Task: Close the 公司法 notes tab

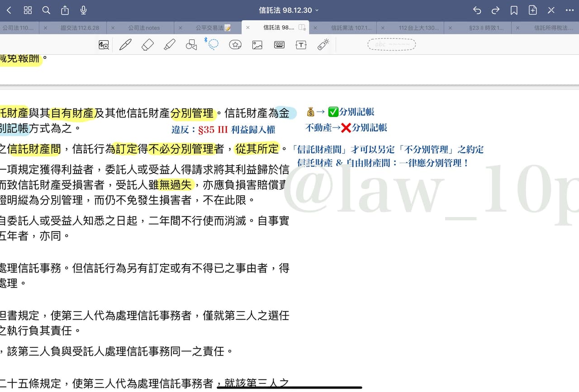Action: tap(113, 28)
